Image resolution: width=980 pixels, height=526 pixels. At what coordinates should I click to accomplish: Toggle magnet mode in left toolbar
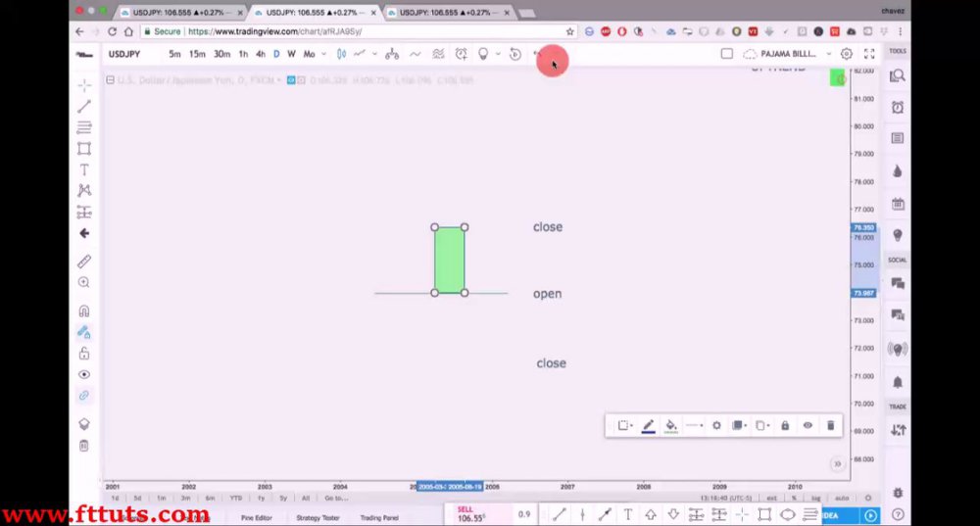83,311
